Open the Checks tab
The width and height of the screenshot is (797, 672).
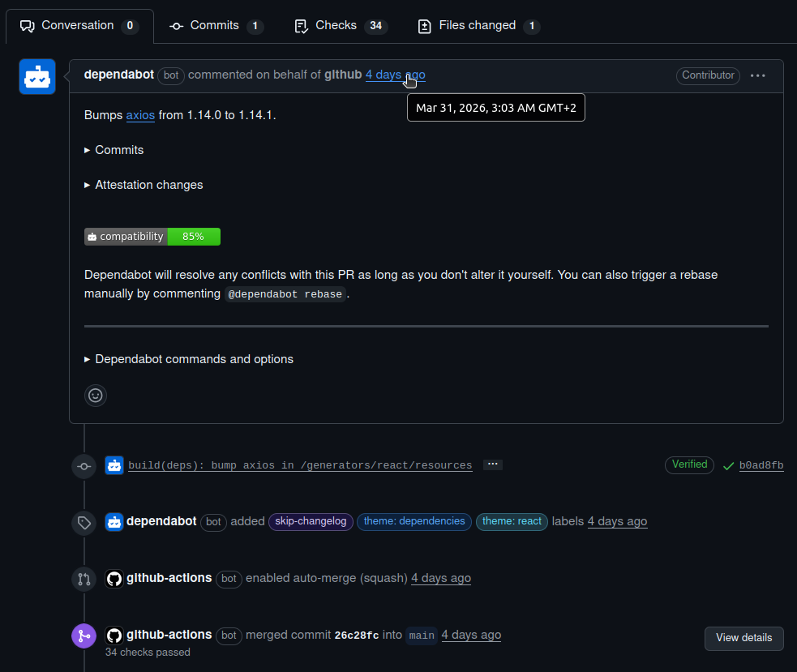point(340,26)
